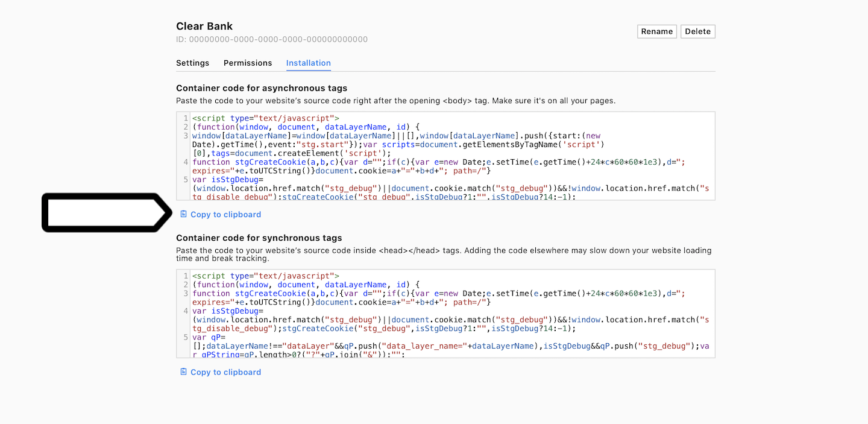Select the stgCreateCookie function text in the code
Image resolution: width=868 pixels, height=424 pixels.
270,162
